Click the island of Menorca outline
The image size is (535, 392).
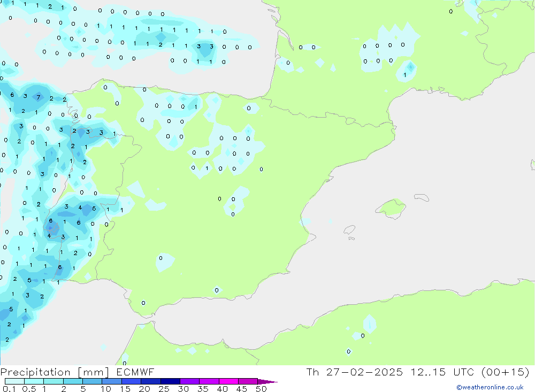point(422,197)
